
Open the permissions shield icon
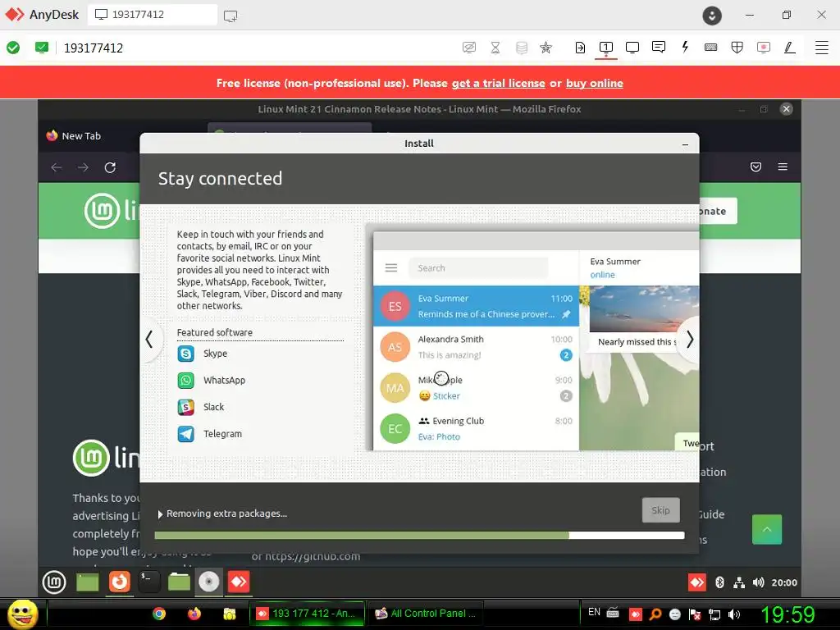tap(737, 48)
